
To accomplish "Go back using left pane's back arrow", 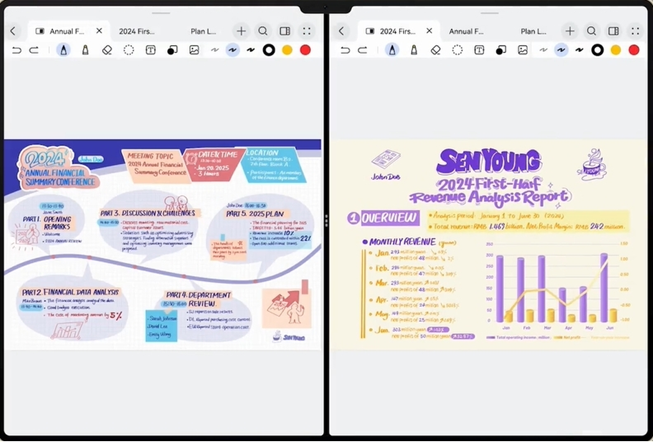I will 13,31.
